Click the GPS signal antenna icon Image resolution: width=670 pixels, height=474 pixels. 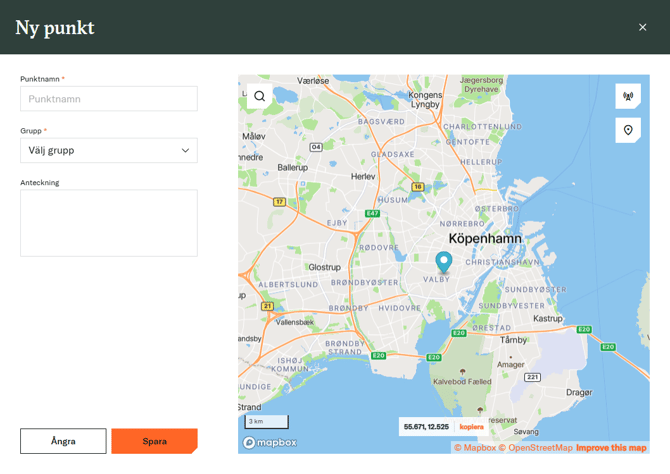(628, 97)
